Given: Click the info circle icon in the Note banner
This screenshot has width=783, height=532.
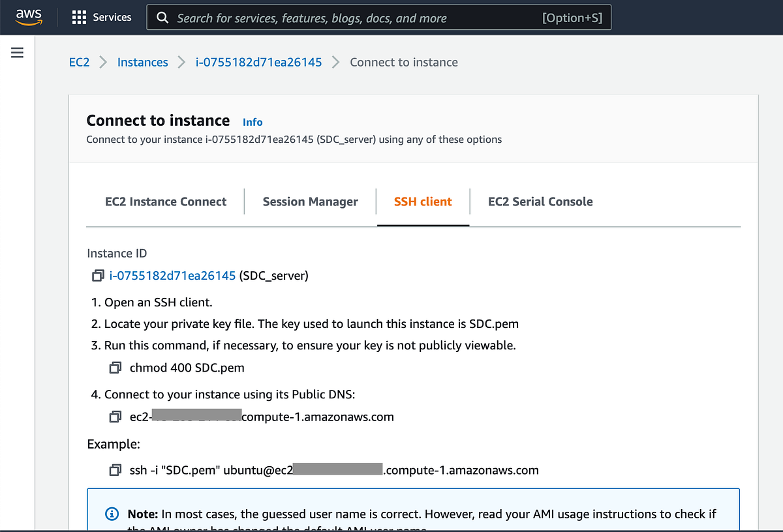Looking at the screenshot, I should 111,514.
